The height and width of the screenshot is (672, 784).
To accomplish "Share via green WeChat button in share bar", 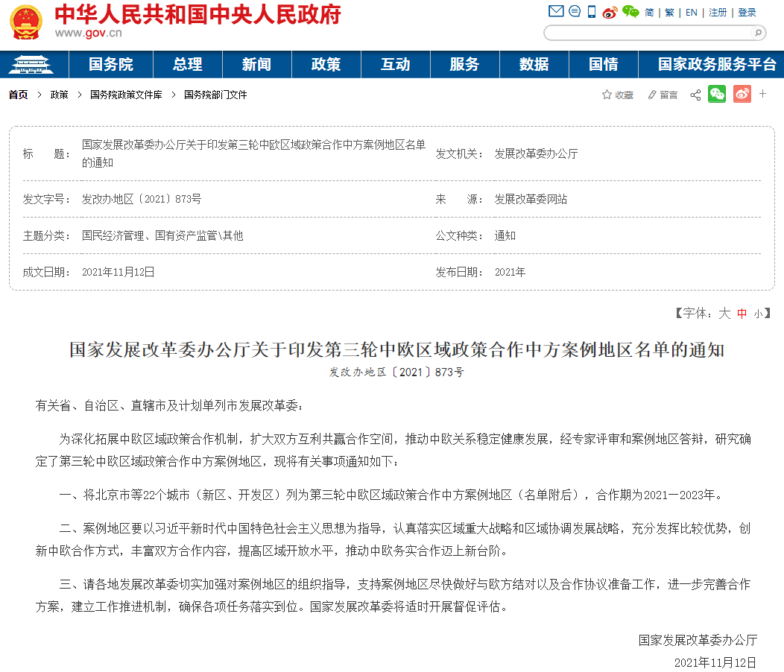I will tap(717, 94).
